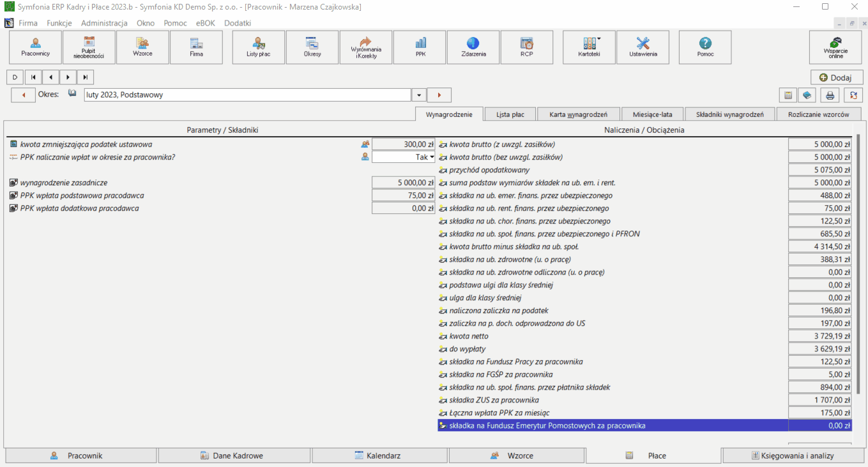The width and height of the screenshot is (868, 467).
Task: Click the RCP toolbar button
Action: pos(527,47)
